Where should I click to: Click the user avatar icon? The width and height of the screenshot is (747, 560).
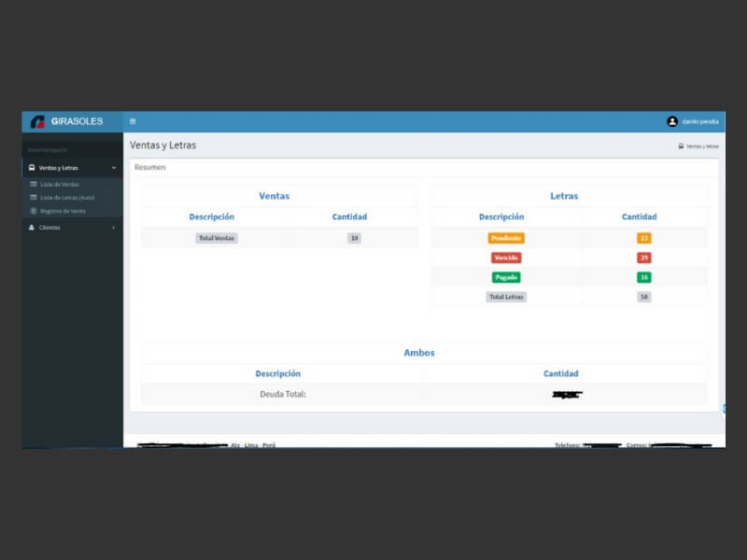click(x=672, y=121)
